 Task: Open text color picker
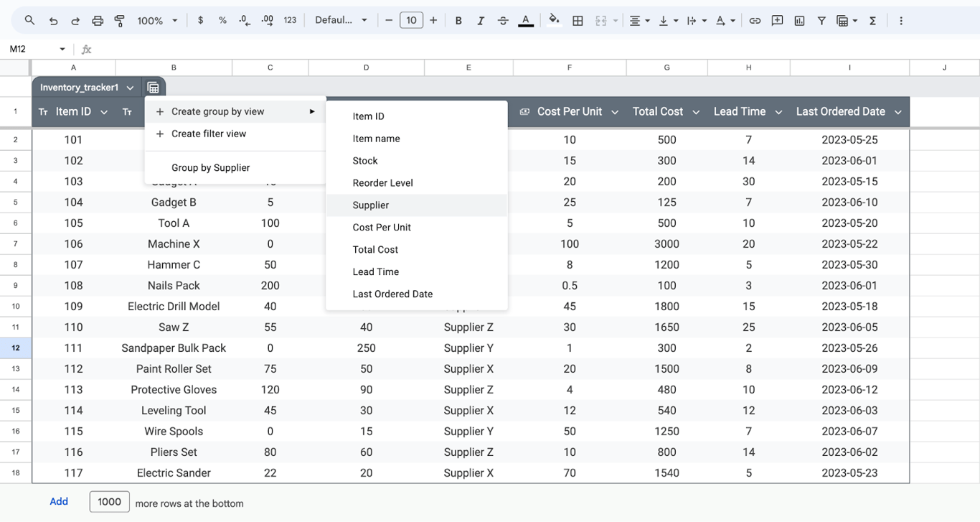(x=526, y=21)
